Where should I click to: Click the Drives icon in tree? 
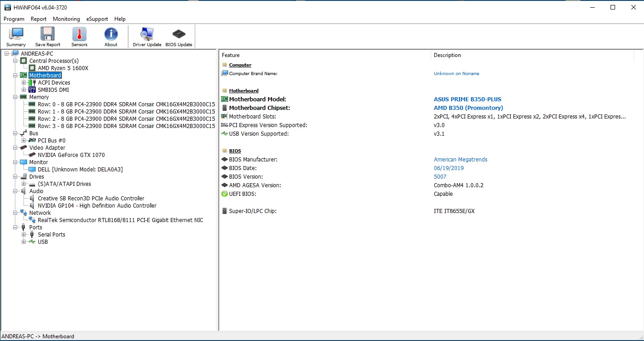click(x=24, y=176)
